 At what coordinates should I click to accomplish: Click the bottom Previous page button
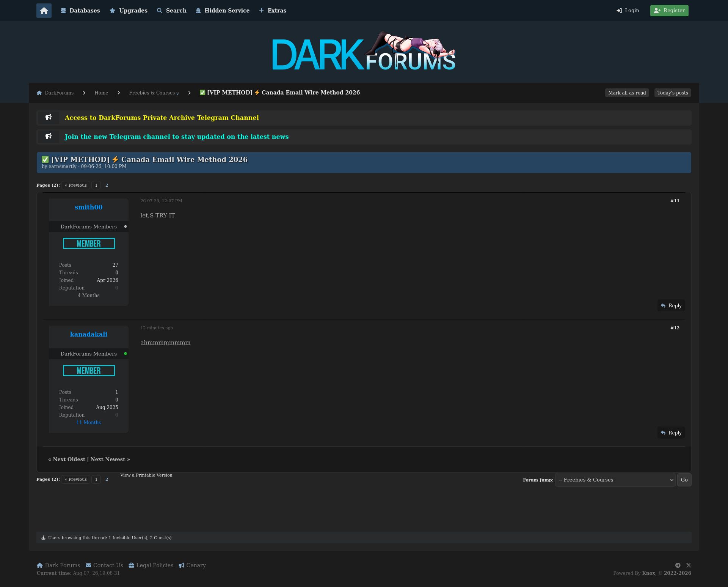(76, 479)
